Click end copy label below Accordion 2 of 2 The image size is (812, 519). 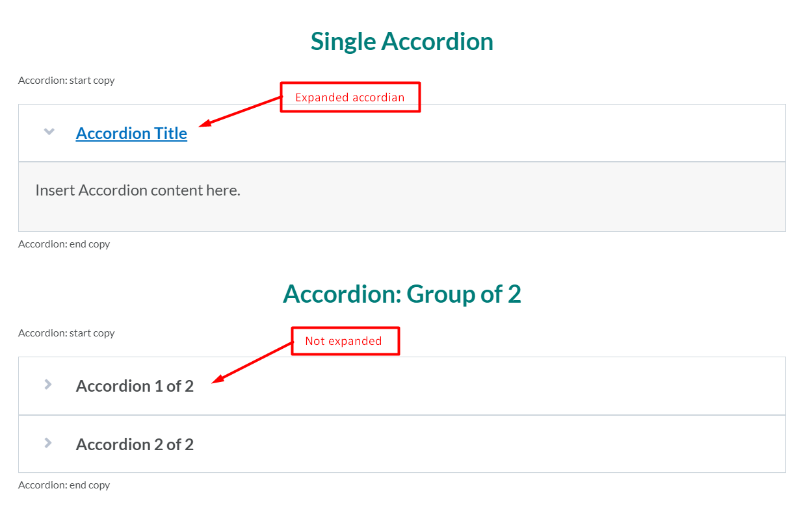pos(64,485)
